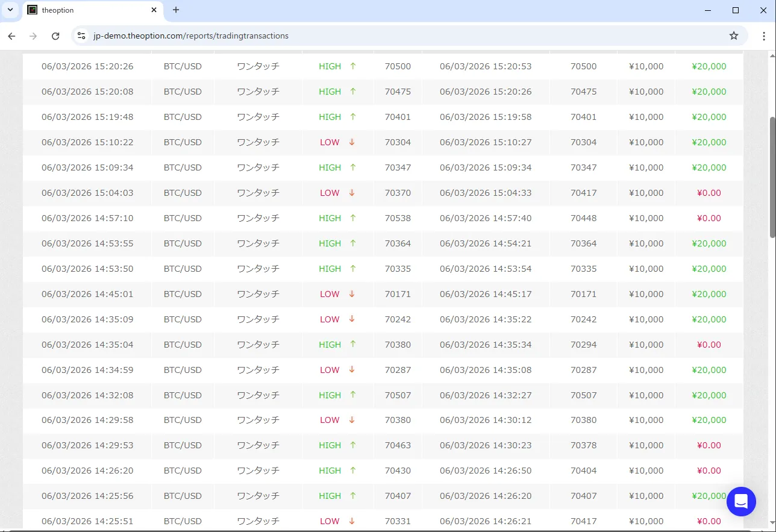Click the ¥0.00 payout in the 14:29:53 row
The width and height of the screenshot is (776, 532).
709,445
